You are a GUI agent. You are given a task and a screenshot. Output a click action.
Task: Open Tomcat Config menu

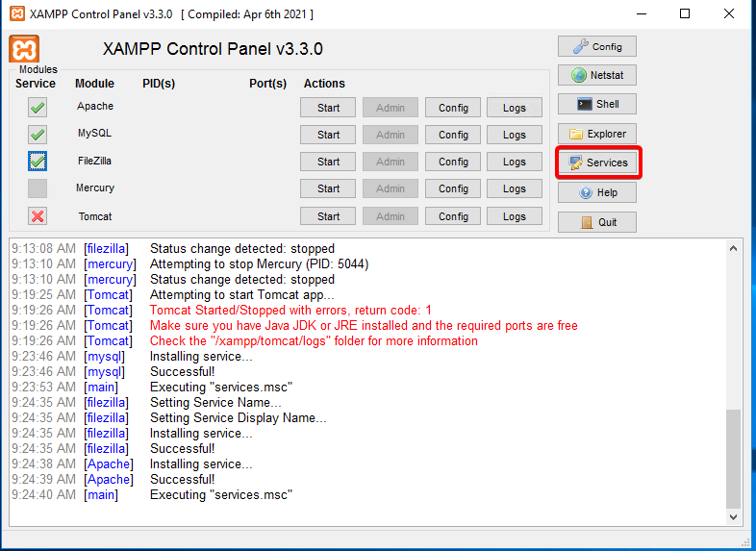click(x=453, y=216)
